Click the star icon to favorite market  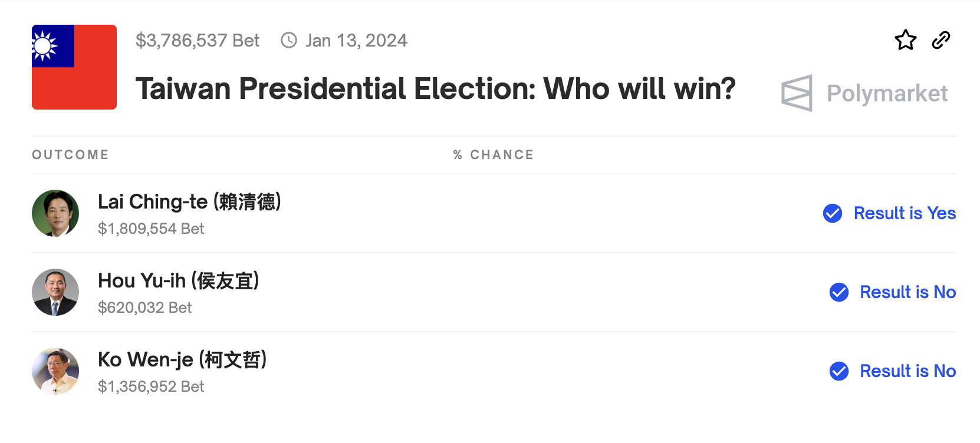[x=905, y=40]
